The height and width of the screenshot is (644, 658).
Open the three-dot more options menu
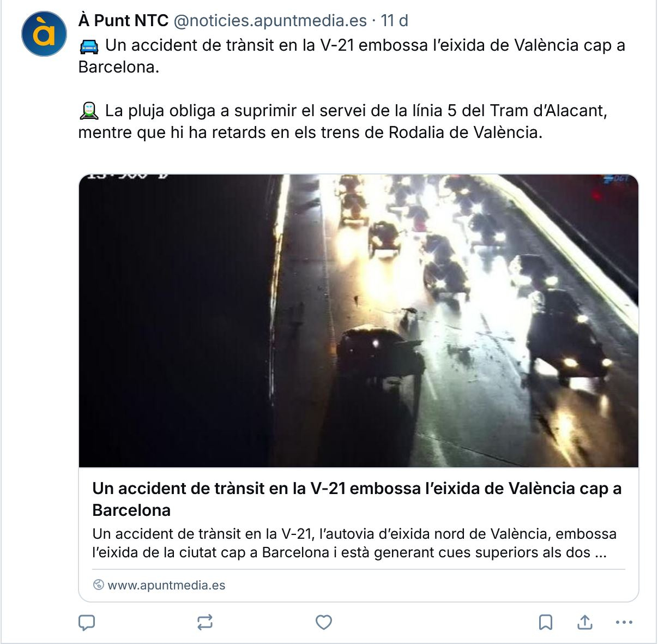click(x=624, y=622)
